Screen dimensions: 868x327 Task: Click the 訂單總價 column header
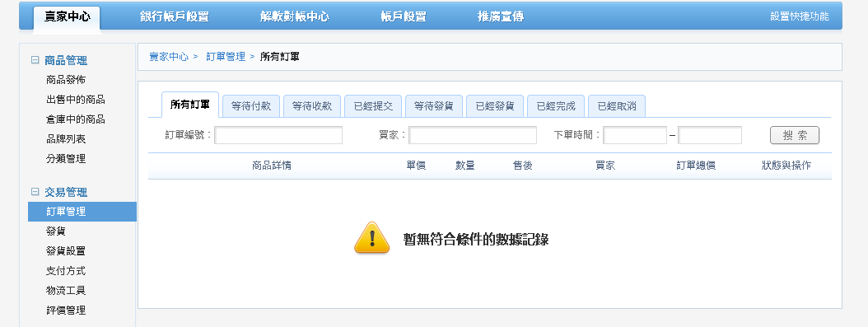(696, 166)
